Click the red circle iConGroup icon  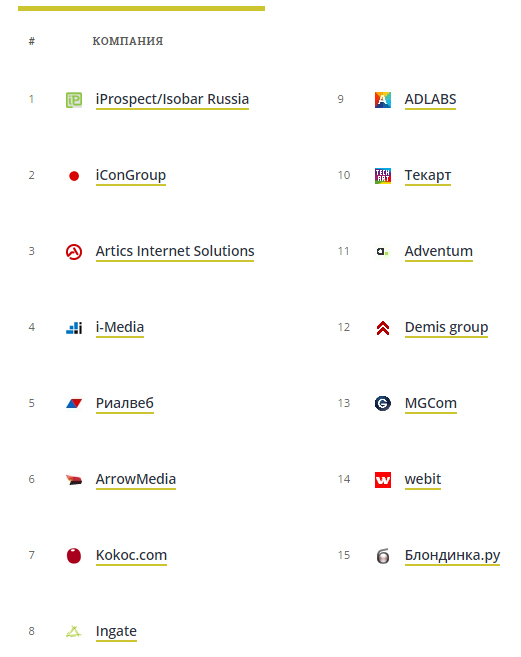74,176
